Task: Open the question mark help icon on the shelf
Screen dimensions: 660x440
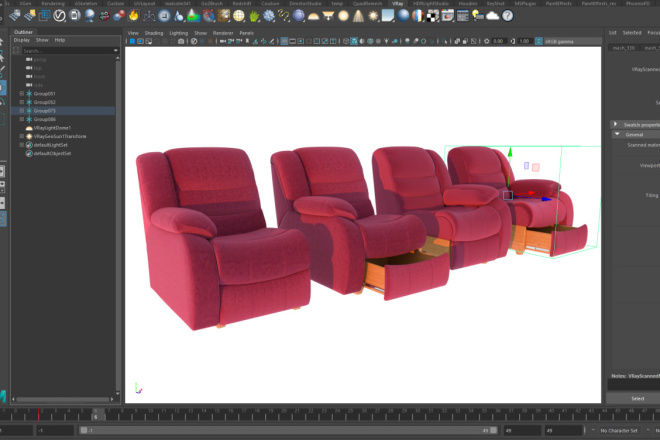Action: coord(508,16)
